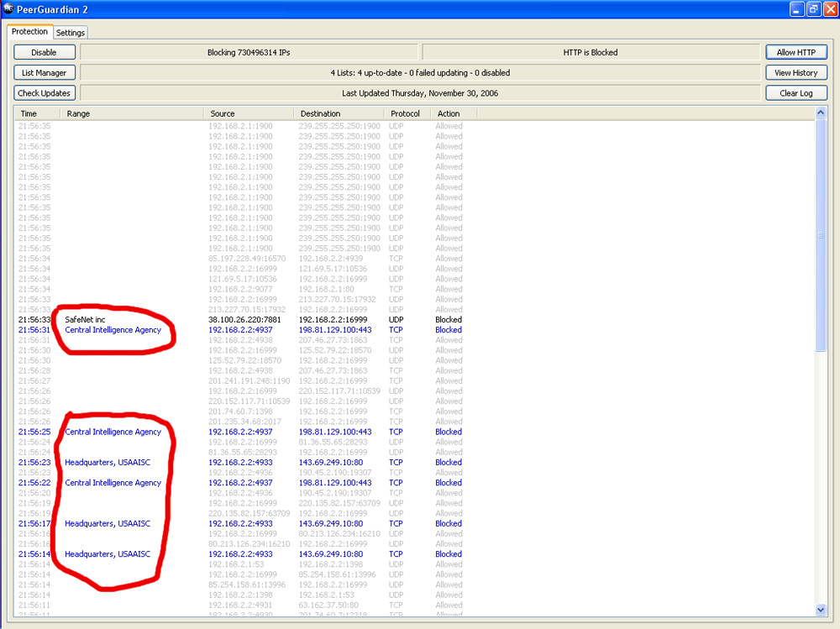Viewport: 840px width, 629px height.
Task: Clear the log with Clear Log
Action: pyautogui.click(x=796, y=93)
